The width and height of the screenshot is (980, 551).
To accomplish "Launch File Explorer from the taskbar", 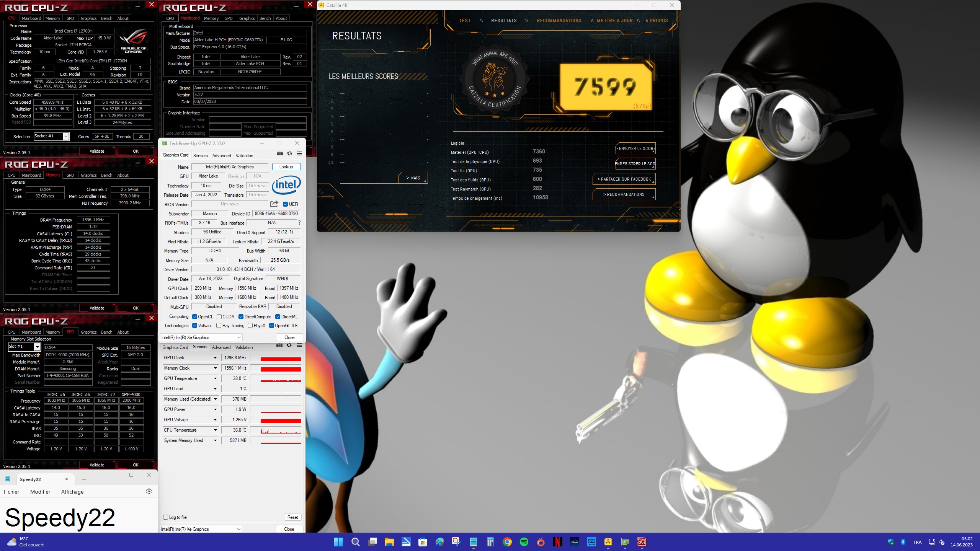I will tap(389, 542).
